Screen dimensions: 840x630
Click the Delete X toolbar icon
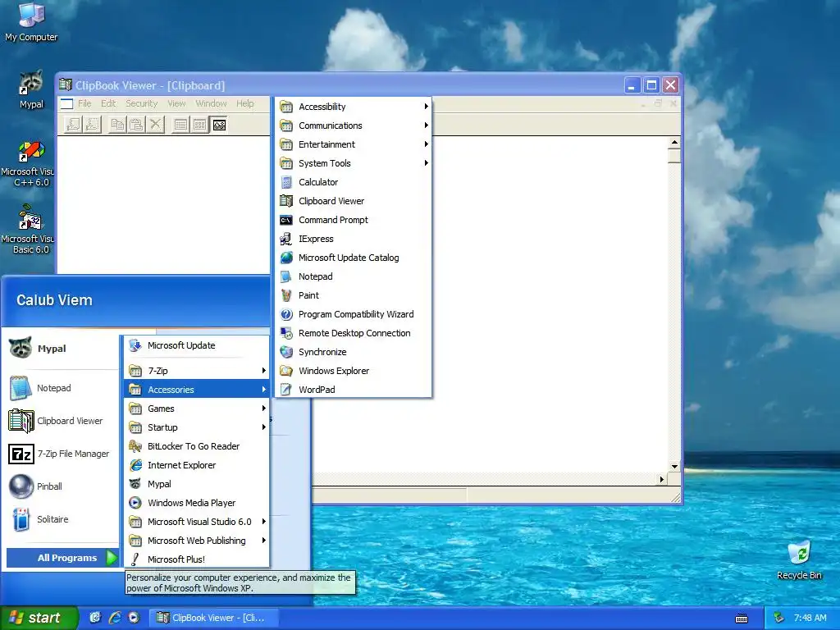click(155, 125)
